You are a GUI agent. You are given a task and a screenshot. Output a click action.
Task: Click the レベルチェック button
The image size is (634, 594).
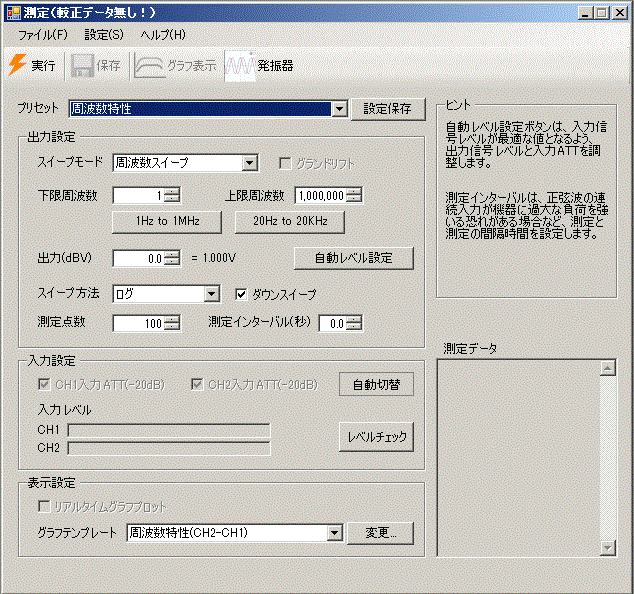(x=376, y=437)
